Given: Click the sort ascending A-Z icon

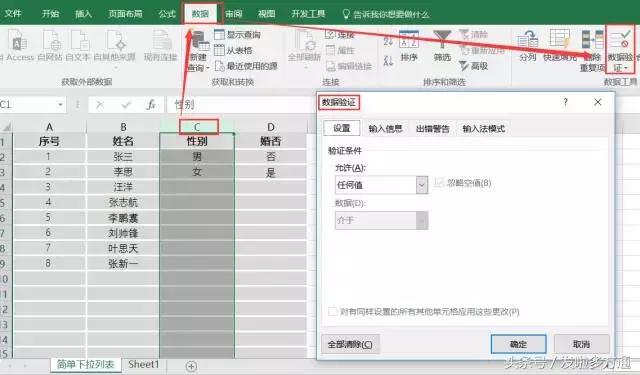Looking at the screenshot, I should 388,40.
